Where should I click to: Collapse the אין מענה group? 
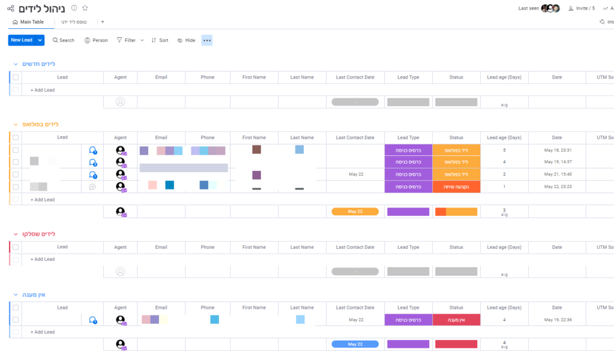[16, 294]
